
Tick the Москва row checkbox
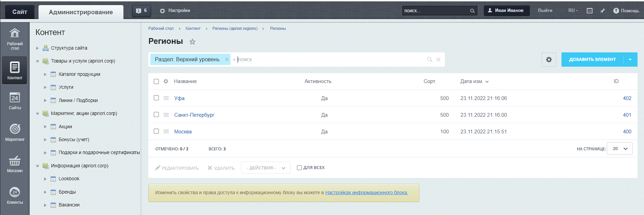pos(156,131)
